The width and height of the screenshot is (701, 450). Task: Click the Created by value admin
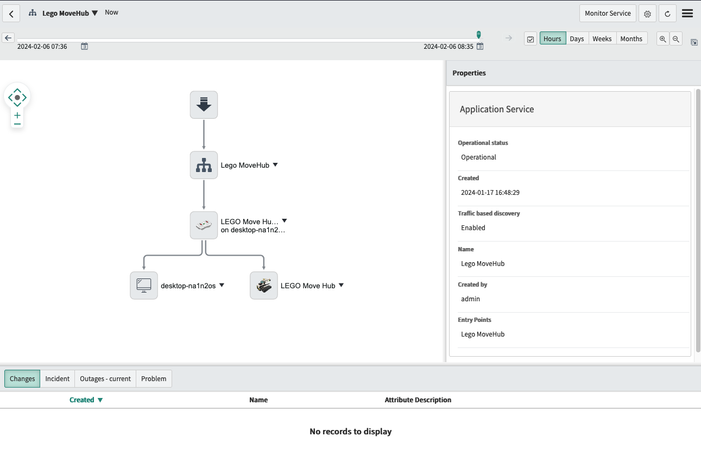coord(470,299)
